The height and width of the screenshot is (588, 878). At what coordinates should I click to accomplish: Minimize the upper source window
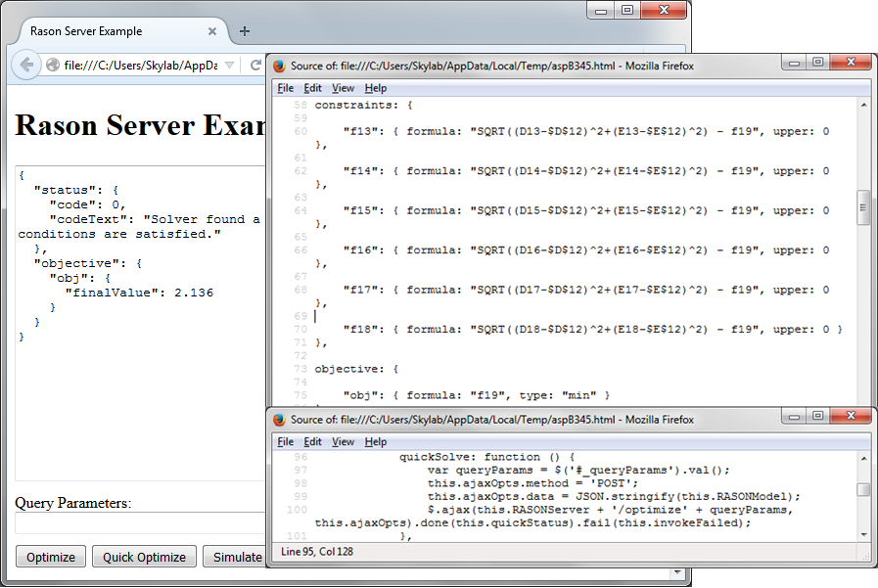coord(794,62)
